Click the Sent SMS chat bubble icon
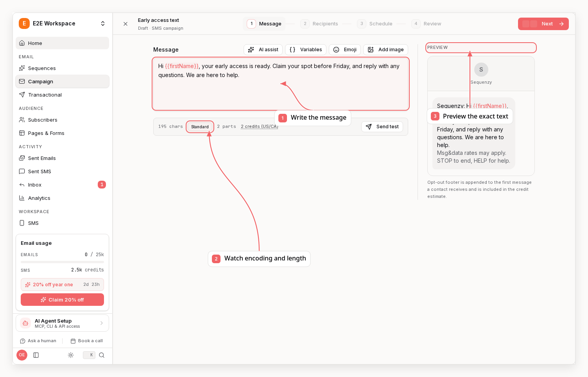Image resolution: width=588 pixels, height=377 pixels. [x=22, y=171]
